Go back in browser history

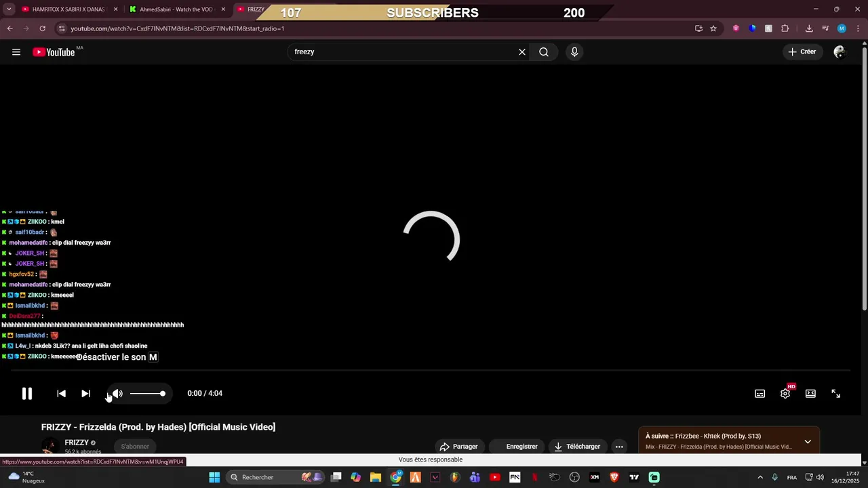pos(9,28)
